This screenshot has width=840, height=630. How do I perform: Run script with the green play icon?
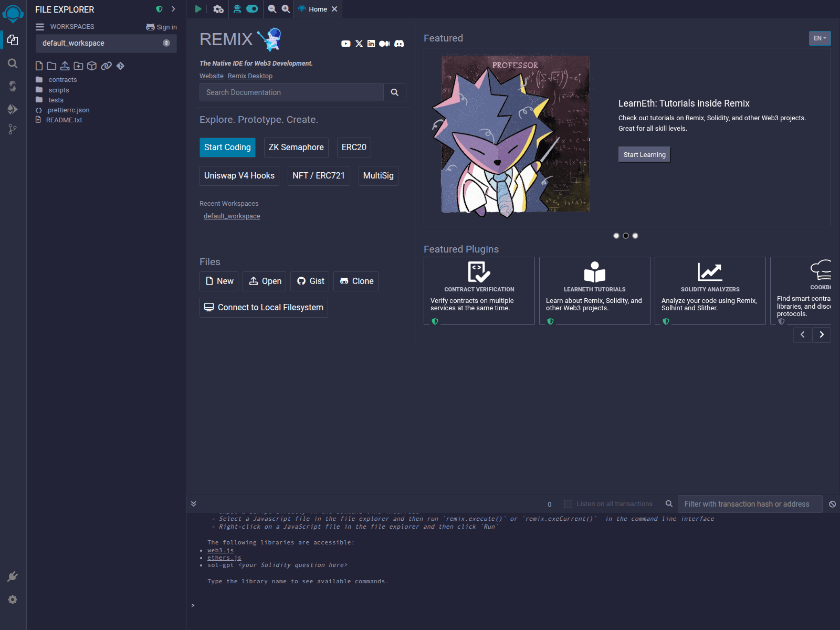(198, 9)
